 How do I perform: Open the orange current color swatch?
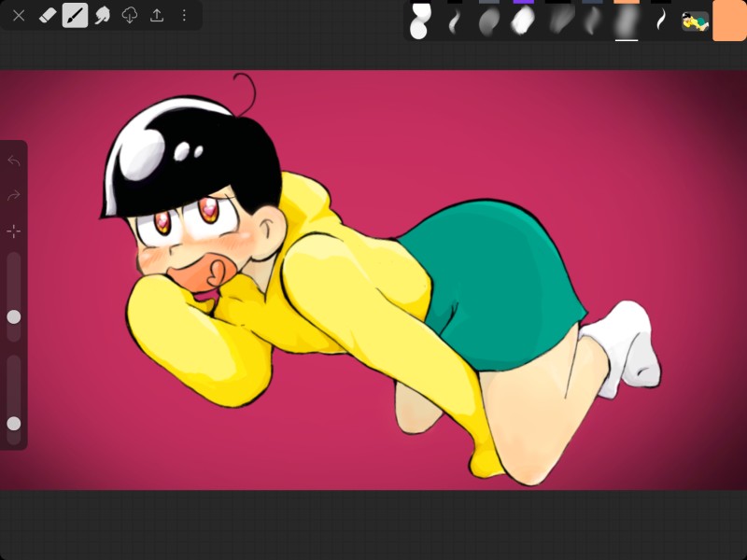coord(729,21)
